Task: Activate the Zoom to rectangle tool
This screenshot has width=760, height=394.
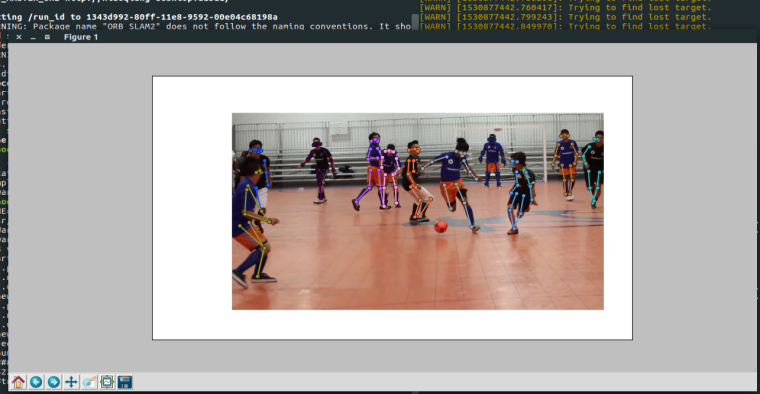Action: (x=89, y=382)
